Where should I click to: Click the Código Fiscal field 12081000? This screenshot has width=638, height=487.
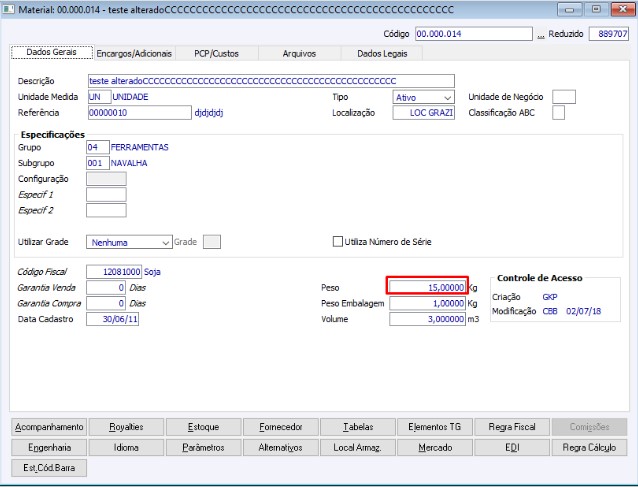114,271
